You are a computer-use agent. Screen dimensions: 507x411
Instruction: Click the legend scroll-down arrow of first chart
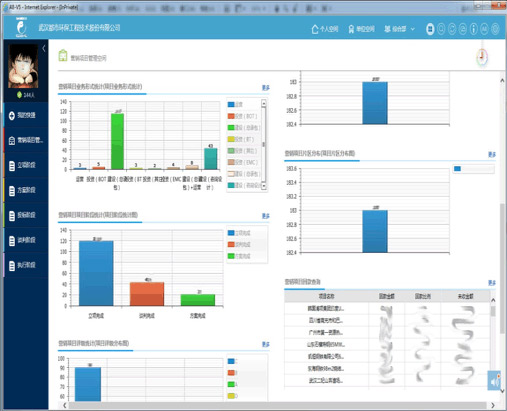click(x=264, y=186)
